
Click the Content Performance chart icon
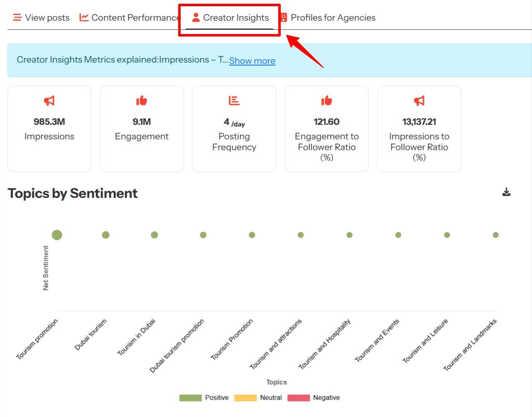[x=84, y=17]
